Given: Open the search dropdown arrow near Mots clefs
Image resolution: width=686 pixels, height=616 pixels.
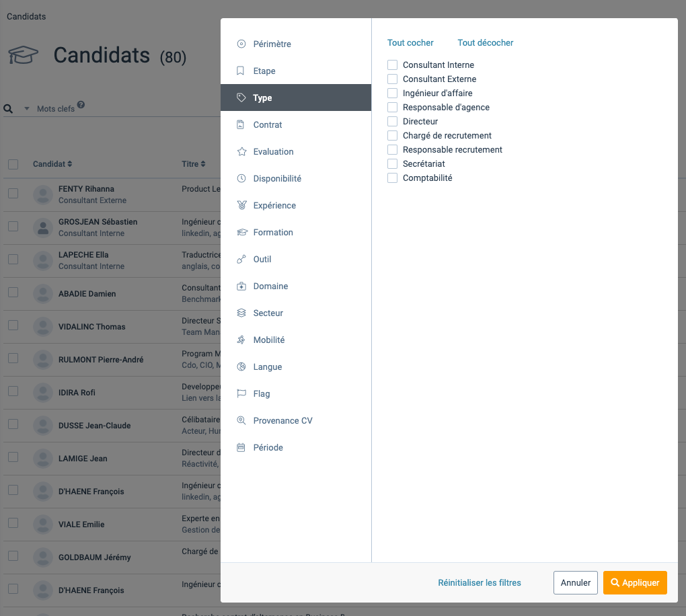Looking at the screenshot, I should tap(27, 108).
